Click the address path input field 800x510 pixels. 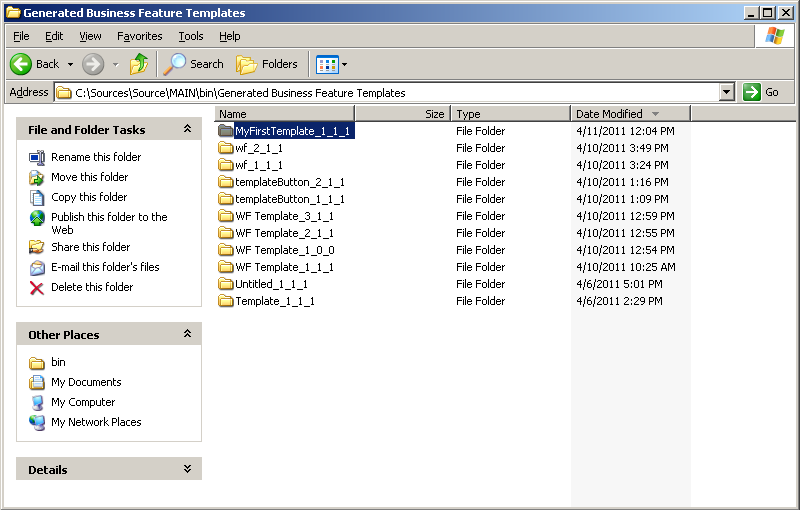[x=395, y=93]
